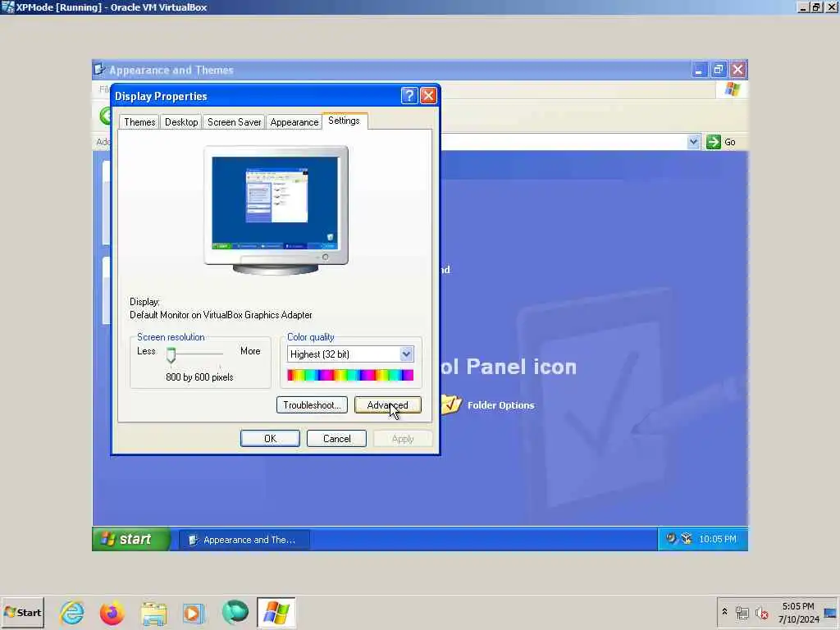Click the Appearance and Themes title bar icon

coord(99,69)
